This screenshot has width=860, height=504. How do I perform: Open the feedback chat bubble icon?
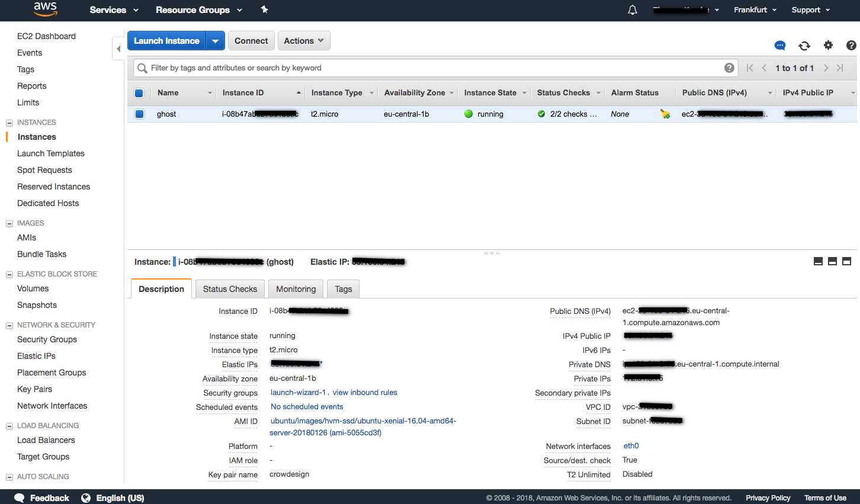point(780,46)
